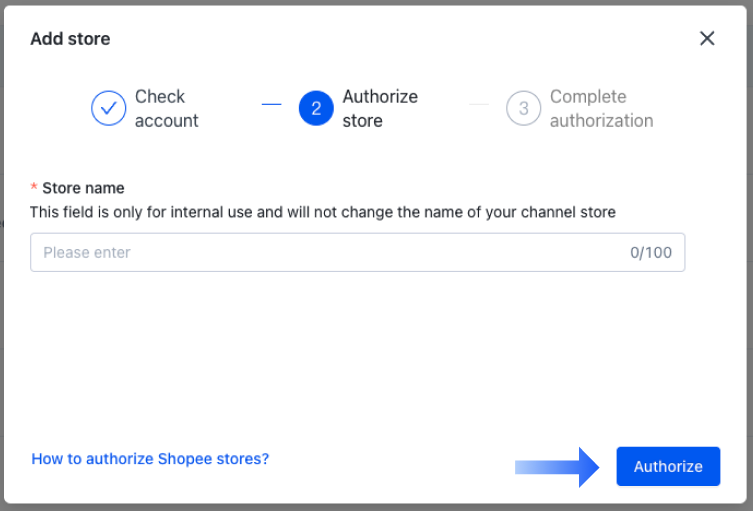Click the red required asterisk
This screenshot has width=753, height=511.
(x=34, y=188)
